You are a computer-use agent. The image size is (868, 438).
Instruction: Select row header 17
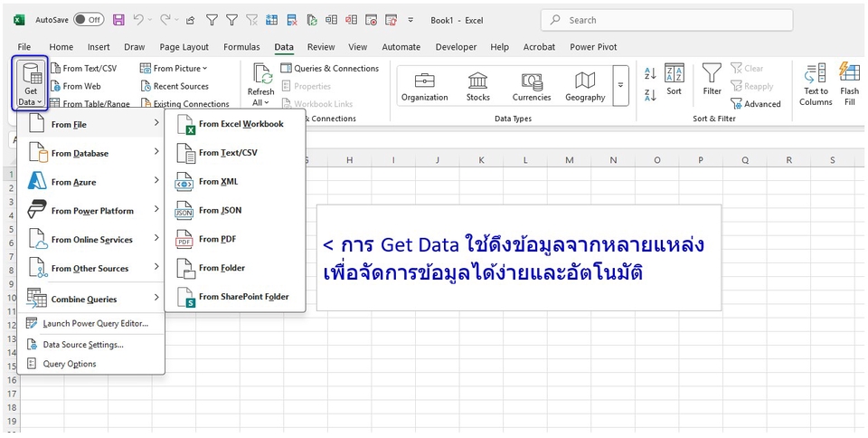click(12, 394)
